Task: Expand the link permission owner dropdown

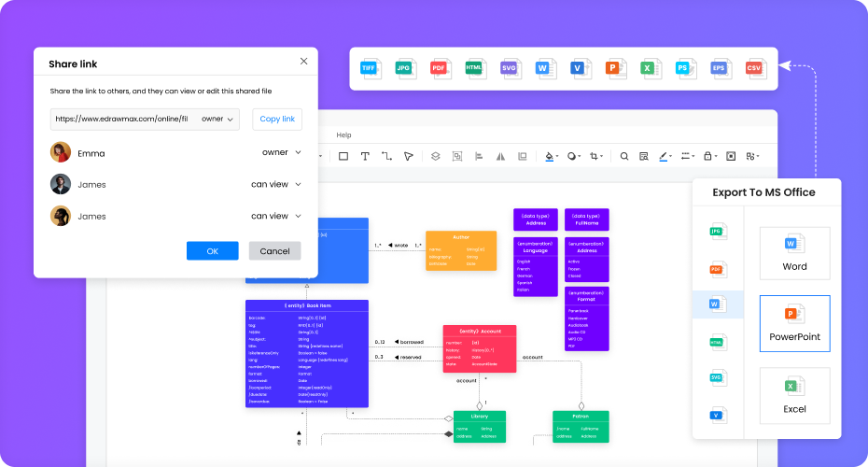Action: click(x=218, y=119)
